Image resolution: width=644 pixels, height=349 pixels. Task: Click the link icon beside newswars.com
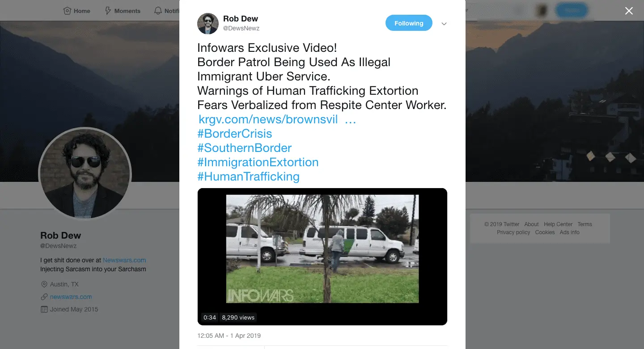pos(44,297)
